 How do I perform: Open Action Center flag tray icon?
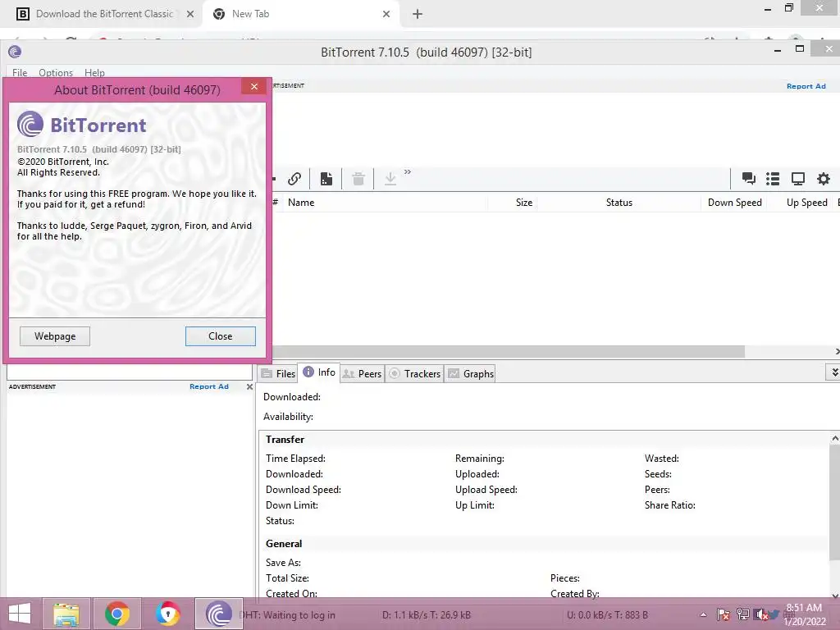pos(723,615)
